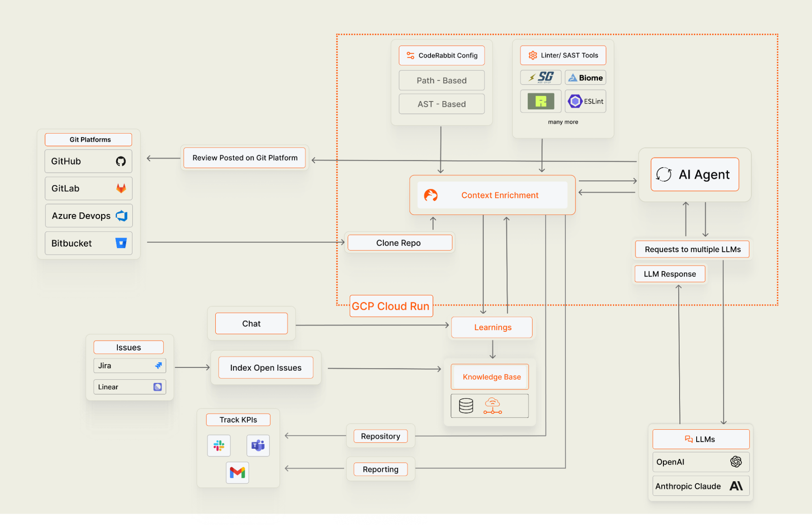The width and height of the screenshot is (812, 532).
Task: Click the GCP Cloud Run label
Action: tap(391, 306)
